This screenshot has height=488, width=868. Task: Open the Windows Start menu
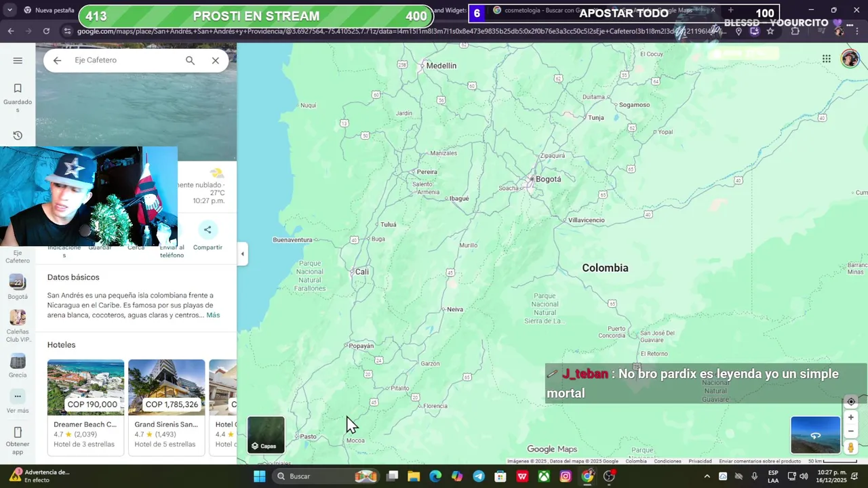(x=260, y=476)
